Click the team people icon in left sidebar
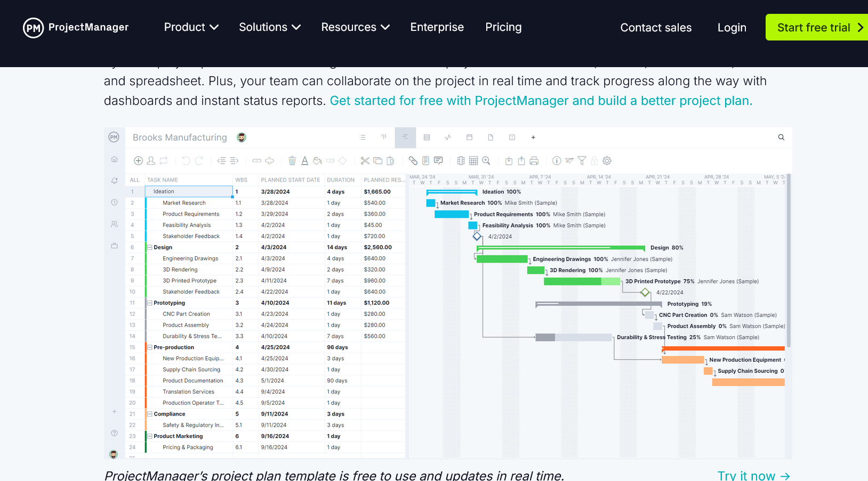Screen dimensions: 868x481 tap(114, 224)
